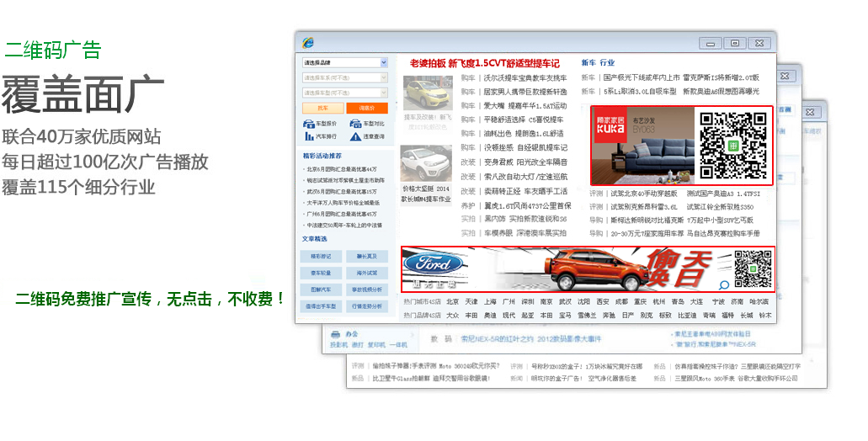
Task: Open link 试驾别克新昂科雷3.6L
Action: click(x=644, y=207)
